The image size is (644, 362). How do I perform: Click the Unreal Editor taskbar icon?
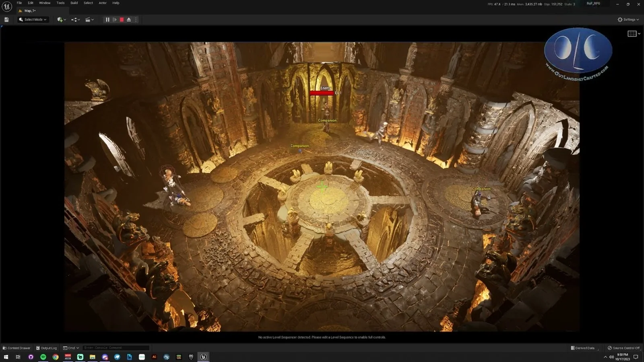pyautogui.click(x=203, y=357)
